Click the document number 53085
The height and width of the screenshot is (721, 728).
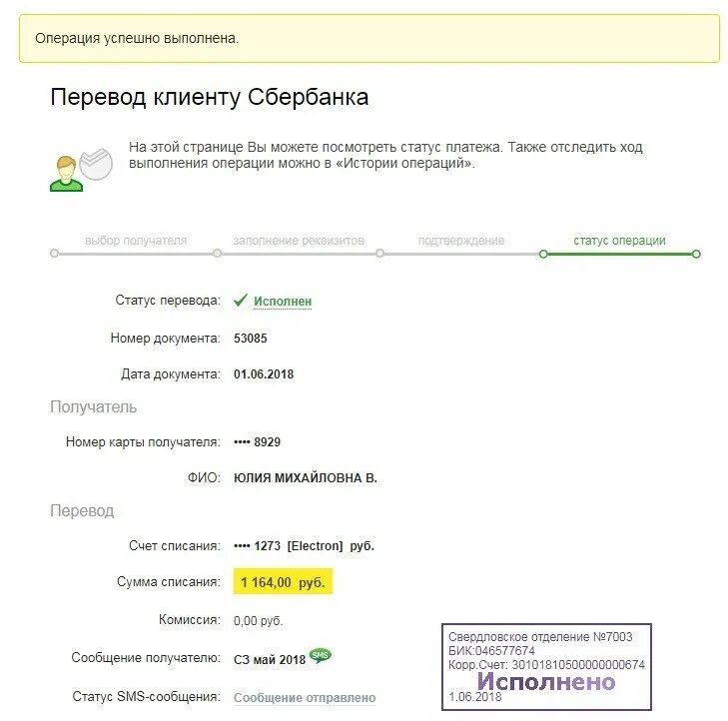tap(251, 338)
